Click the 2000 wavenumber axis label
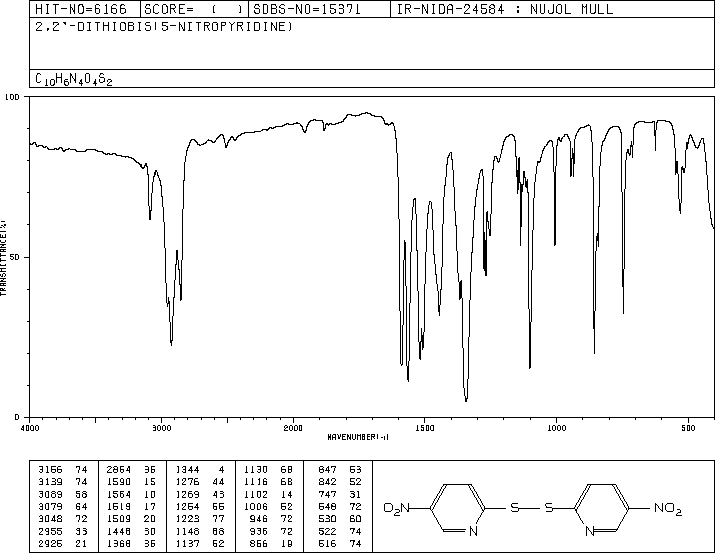The image size is (715, 553). (x=293, y=428)
